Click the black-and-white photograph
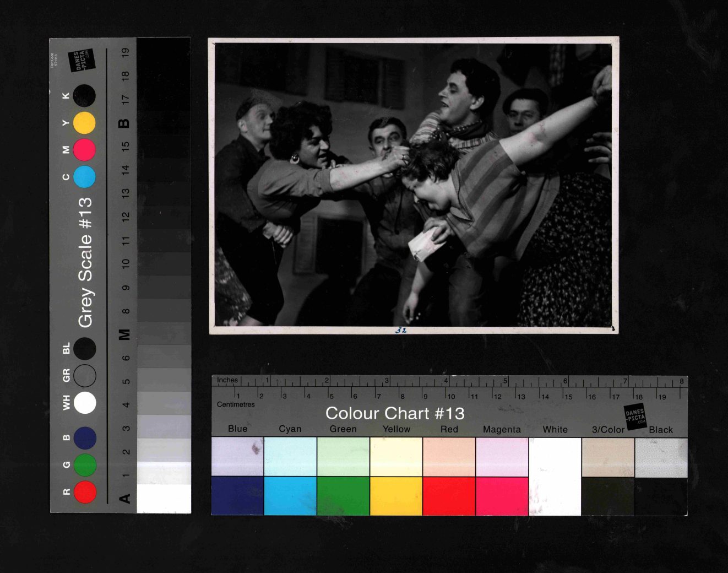728x573 pixels. tap(413, 185)
